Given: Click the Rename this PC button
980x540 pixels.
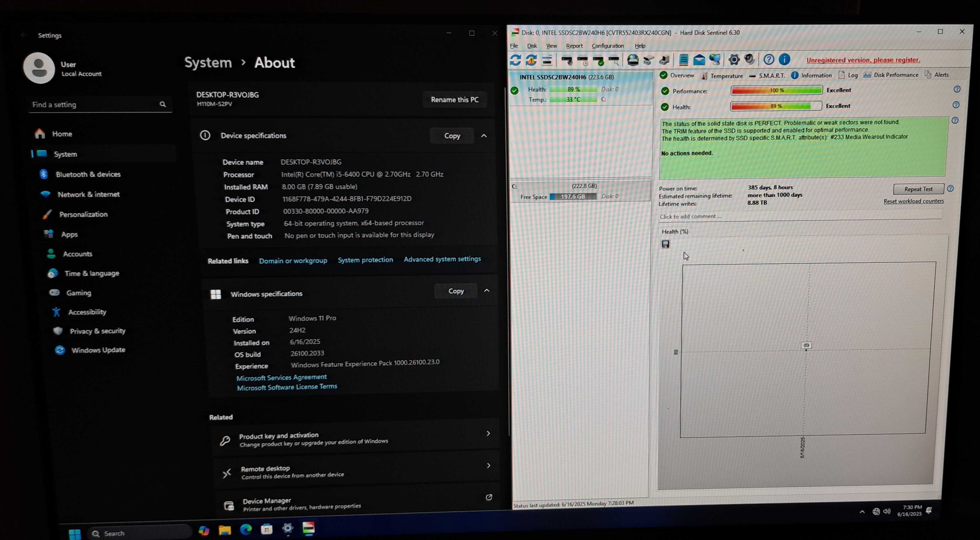Looking at the screenshot, I should click(x=455, y=100).
